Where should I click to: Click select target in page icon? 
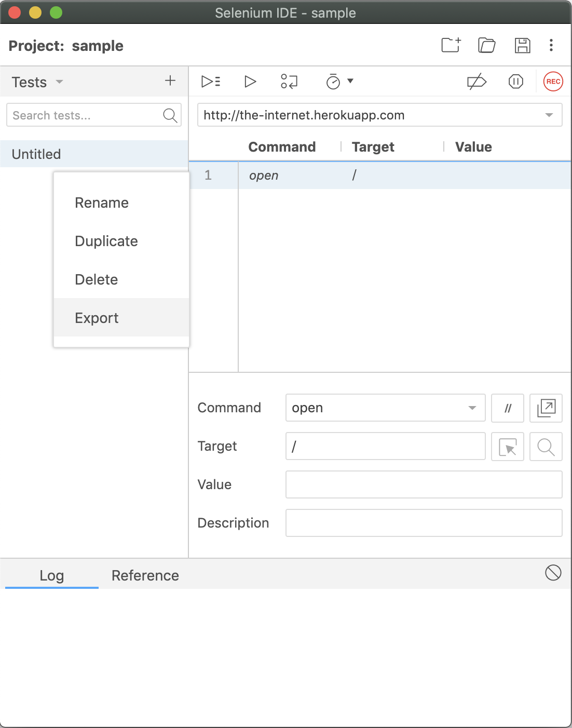point(507,447)
